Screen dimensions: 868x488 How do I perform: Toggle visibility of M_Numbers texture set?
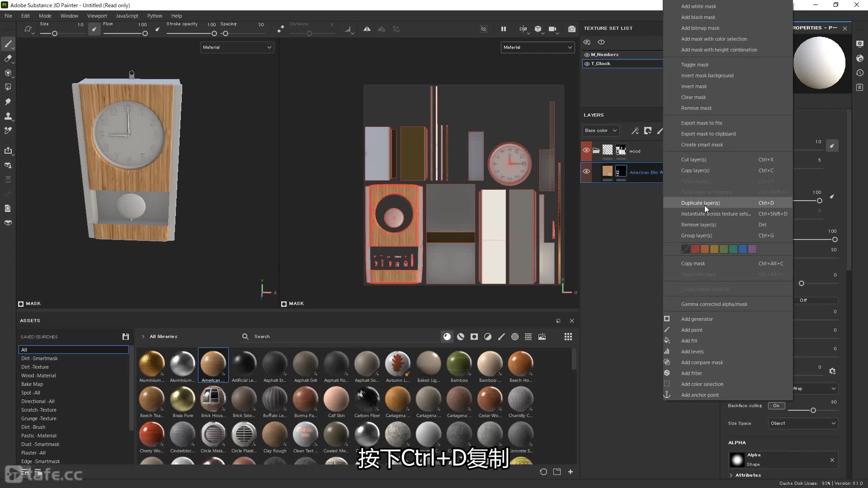coord(587,55)
